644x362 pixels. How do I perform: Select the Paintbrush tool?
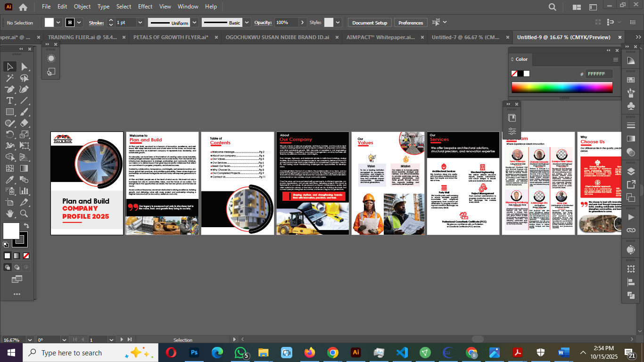click(x=25, y=112)
